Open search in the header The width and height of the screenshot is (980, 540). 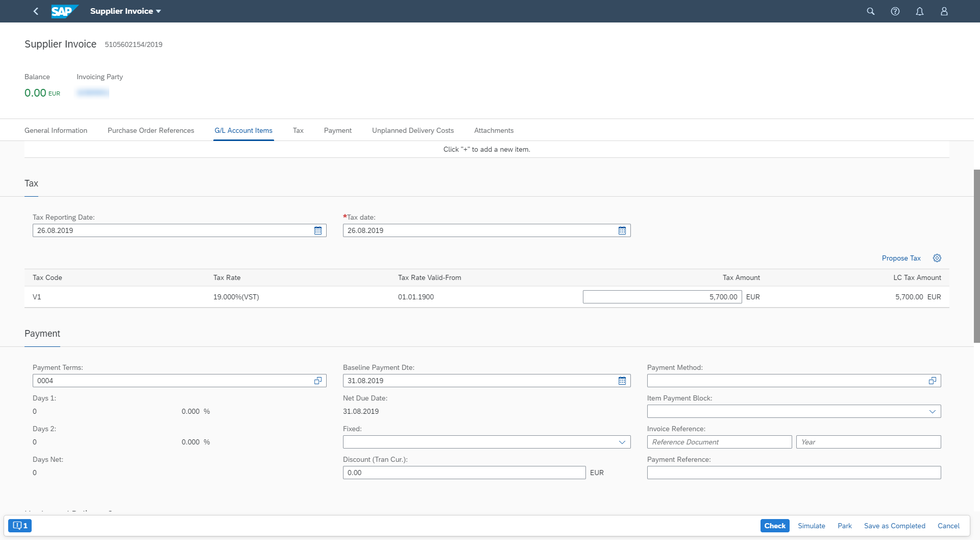(x=871, y=11)
